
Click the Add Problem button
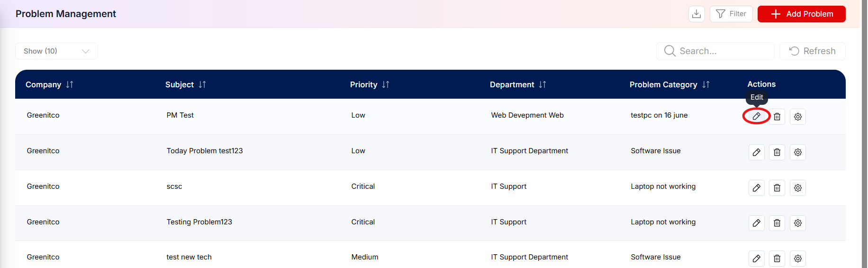pyautogui.click(x=802, y=14)
